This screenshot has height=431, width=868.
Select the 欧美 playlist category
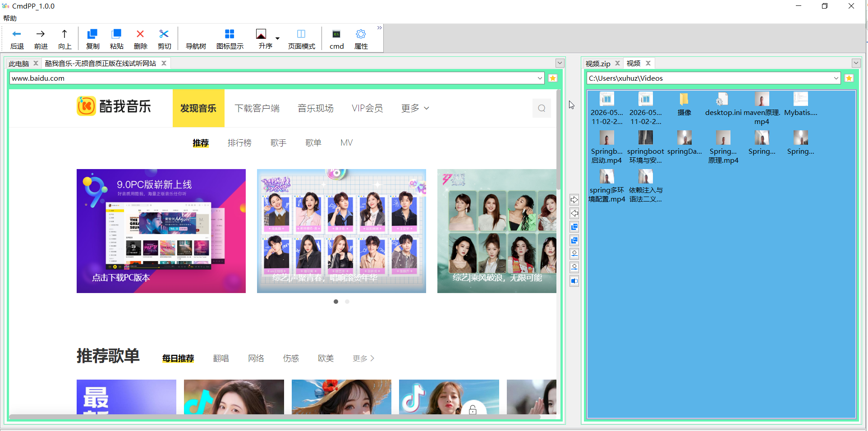[326, 358]
